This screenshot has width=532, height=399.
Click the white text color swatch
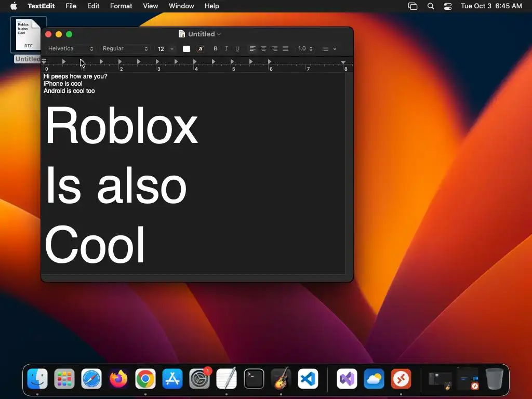pyautogui.click(x=187, y=49)
